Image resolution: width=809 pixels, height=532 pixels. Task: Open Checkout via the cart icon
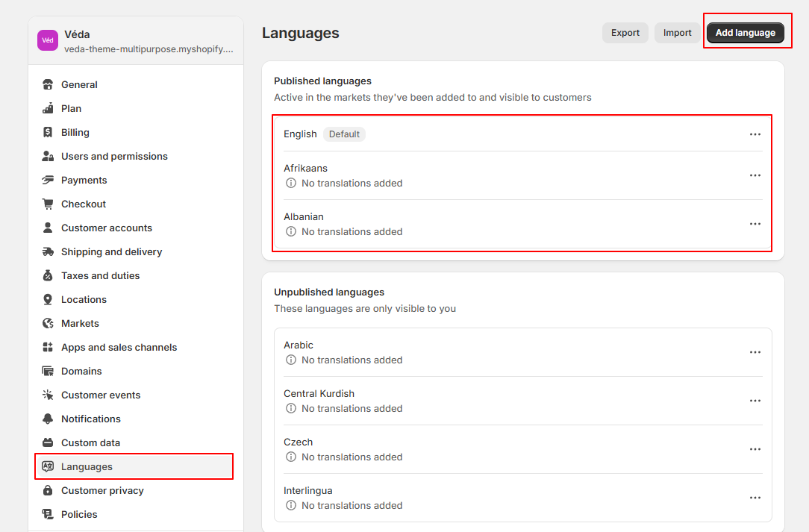pyautogui.click(x=49, y=204)
